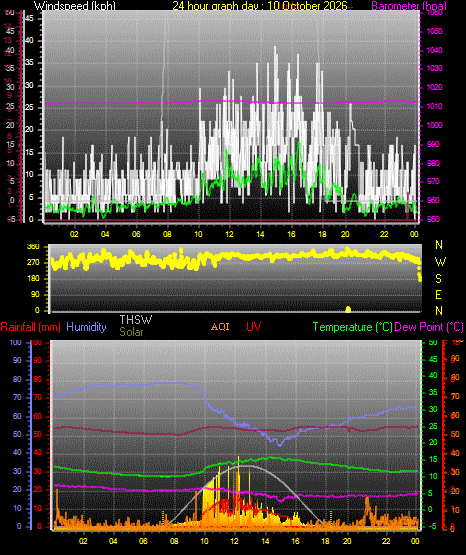Click hour '08' under the windspeed graph
This screenshot has width=466, height=555.
(x=167, y=234)
